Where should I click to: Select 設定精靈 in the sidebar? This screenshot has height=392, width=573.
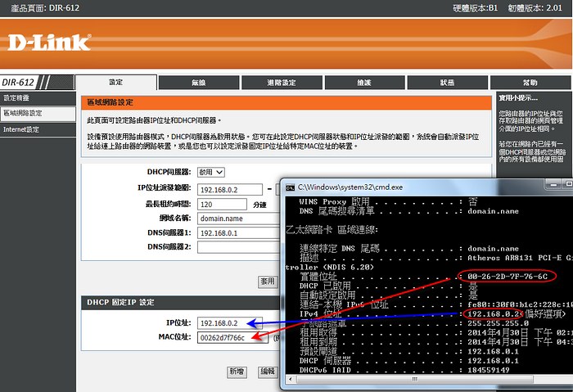pyautogui.click(x=18, y=98)
